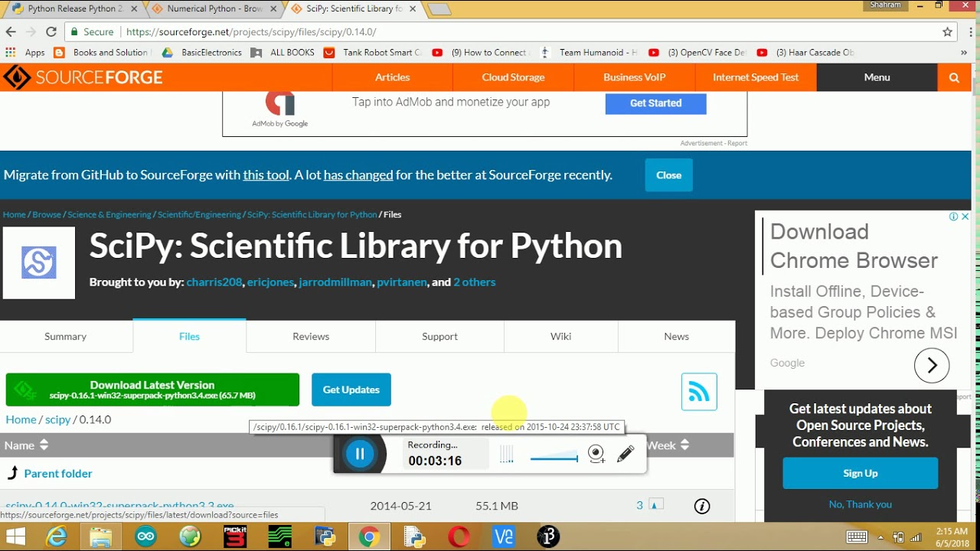This screenshot has width=980, height=551.
Task: Open the Reviews tab
Action: pyautogui.click(x=311, y=336)
